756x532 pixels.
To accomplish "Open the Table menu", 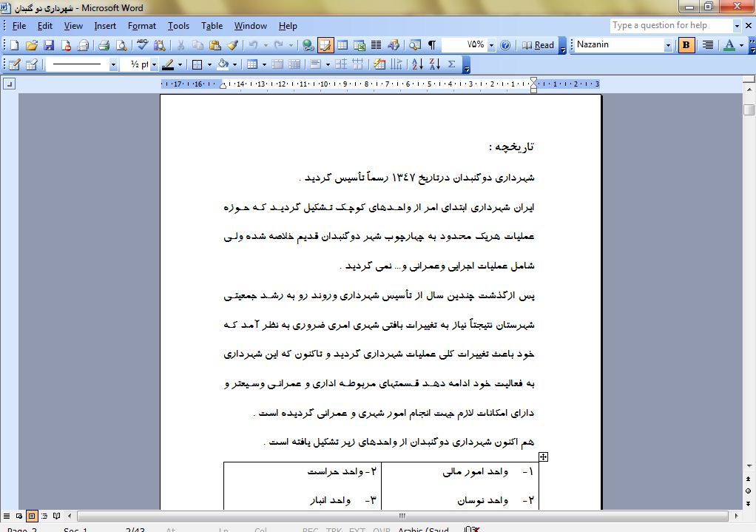I will click(x=212, y=26).
